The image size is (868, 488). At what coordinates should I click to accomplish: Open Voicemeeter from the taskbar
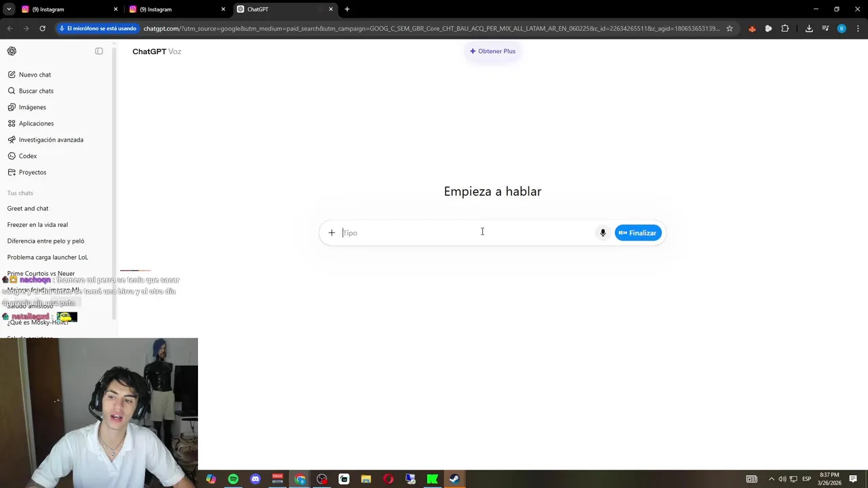(277, 479)
